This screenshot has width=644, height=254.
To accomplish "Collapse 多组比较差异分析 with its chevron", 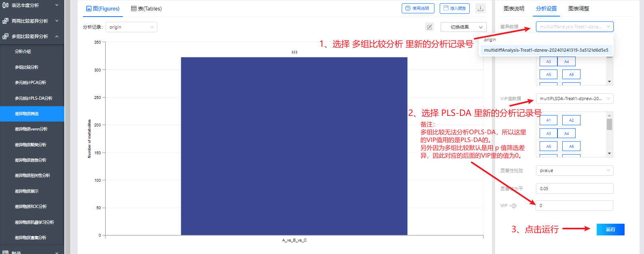I will point(57,36).
